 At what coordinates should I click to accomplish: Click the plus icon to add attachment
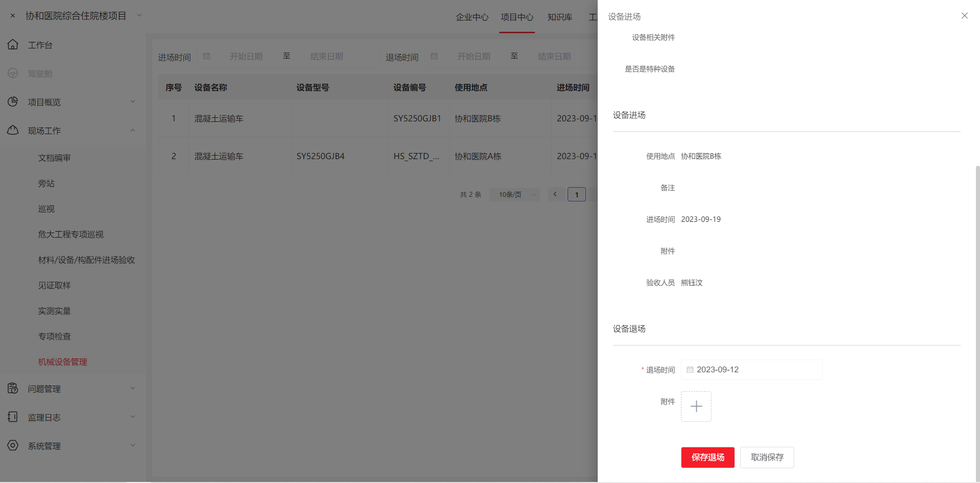tap(696, 406)
